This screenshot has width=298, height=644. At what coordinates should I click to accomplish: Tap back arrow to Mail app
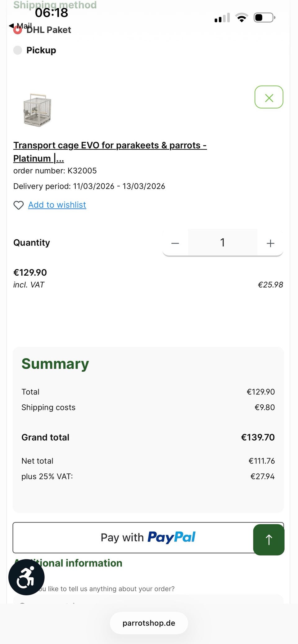tap(12, 25)
